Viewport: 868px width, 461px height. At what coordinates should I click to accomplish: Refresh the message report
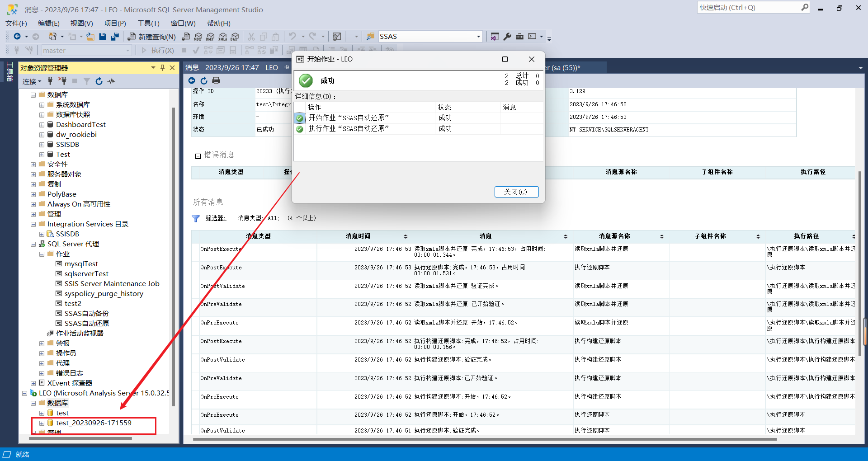(x=204, y=80)
